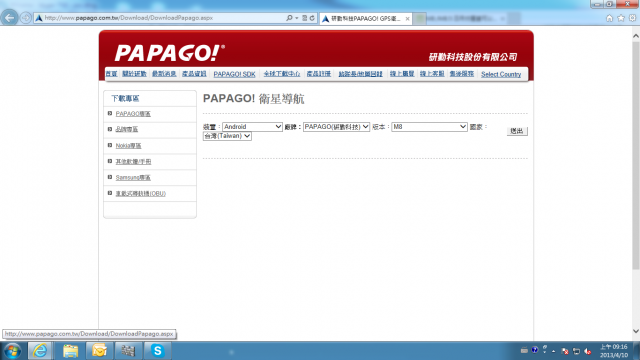Click the scroll up arrow of page scrollbar
Image resolution: width=640 pixels, height=360 pixels.
(636, 36)
